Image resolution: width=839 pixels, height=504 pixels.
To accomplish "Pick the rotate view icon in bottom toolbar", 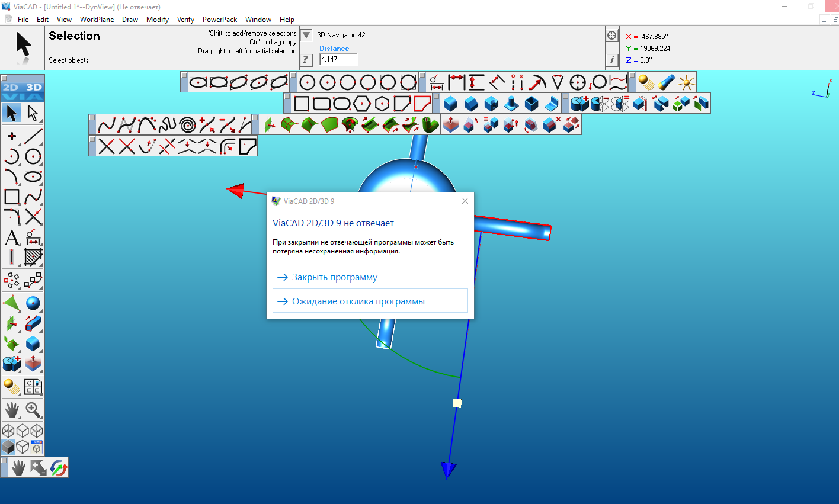I will tap(58, 468).
